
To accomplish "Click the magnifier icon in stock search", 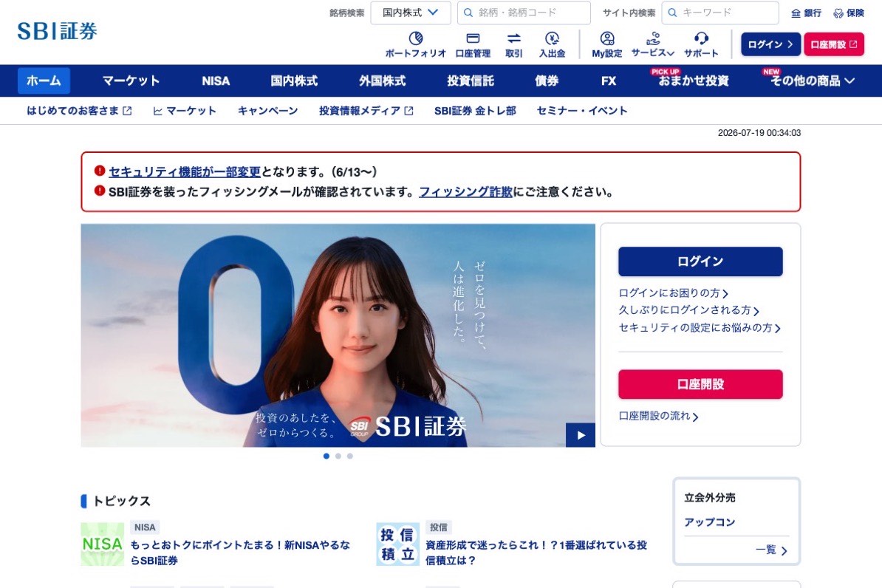I will (x=468, y=13).
